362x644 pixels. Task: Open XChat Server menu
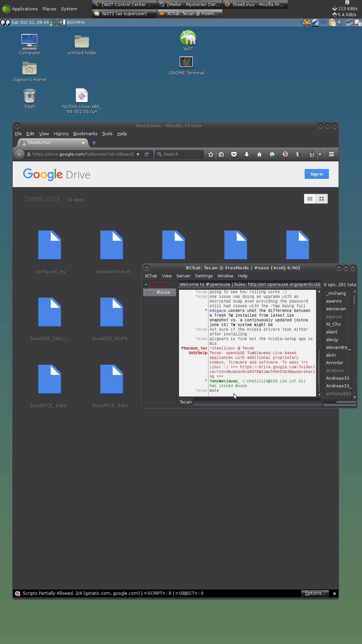(183, 276)
